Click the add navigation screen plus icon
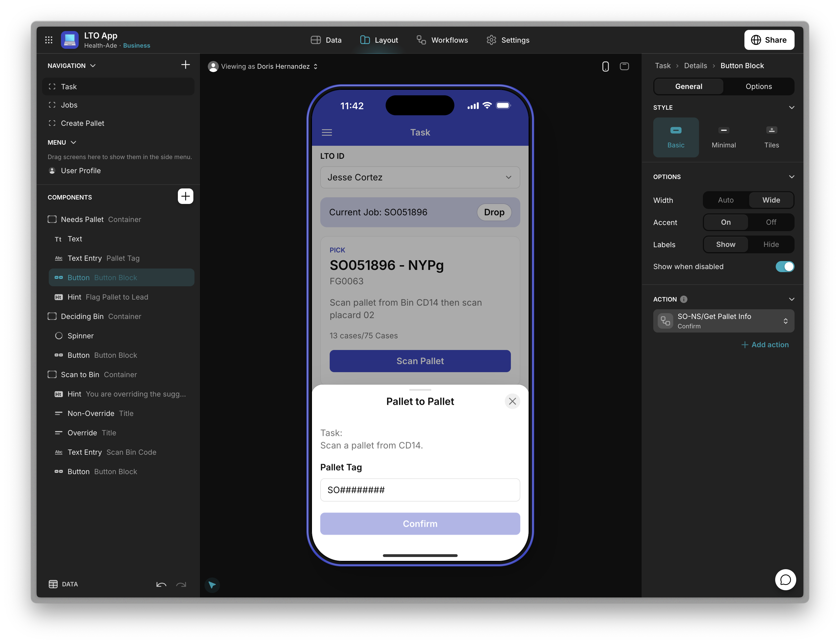Screen dimensions: 840x644 click(185, 65)
